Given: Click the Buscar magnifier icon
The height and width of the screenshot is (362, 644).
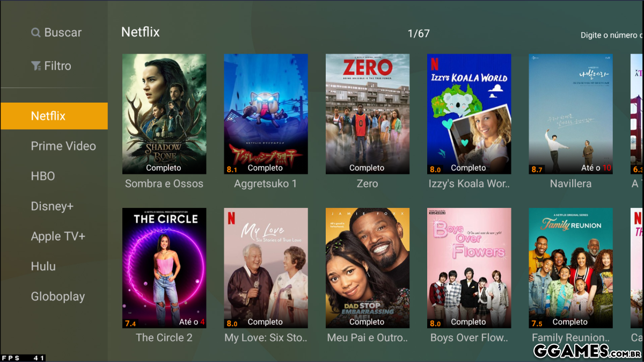Looking at the screenshot, I should (36, 33).
